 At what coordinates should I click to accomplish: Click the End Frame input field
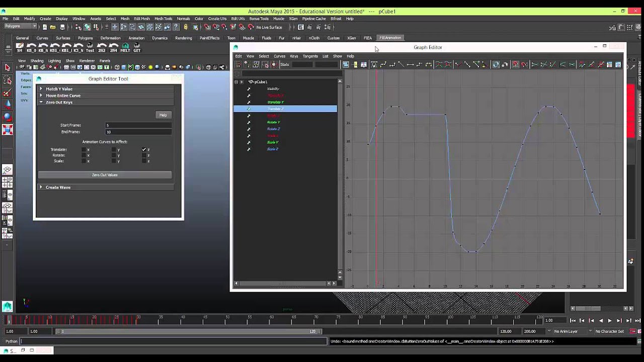pyautogui.click(x=138, y=132)
